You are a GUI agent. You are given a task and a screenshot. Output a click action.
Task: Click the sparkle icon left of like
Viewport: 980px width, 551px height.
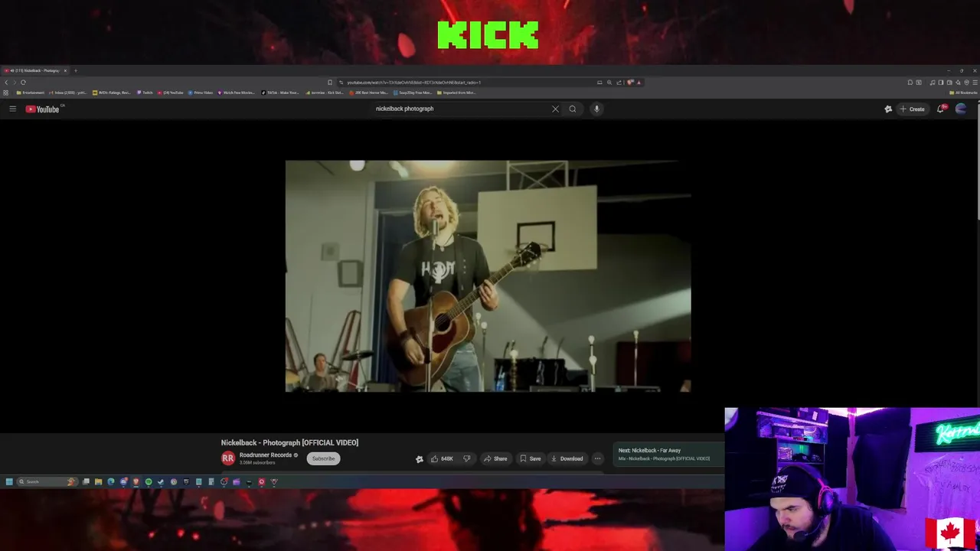419,459
